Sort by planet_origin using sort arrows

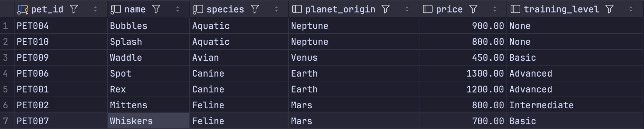(x=407, y=9)
